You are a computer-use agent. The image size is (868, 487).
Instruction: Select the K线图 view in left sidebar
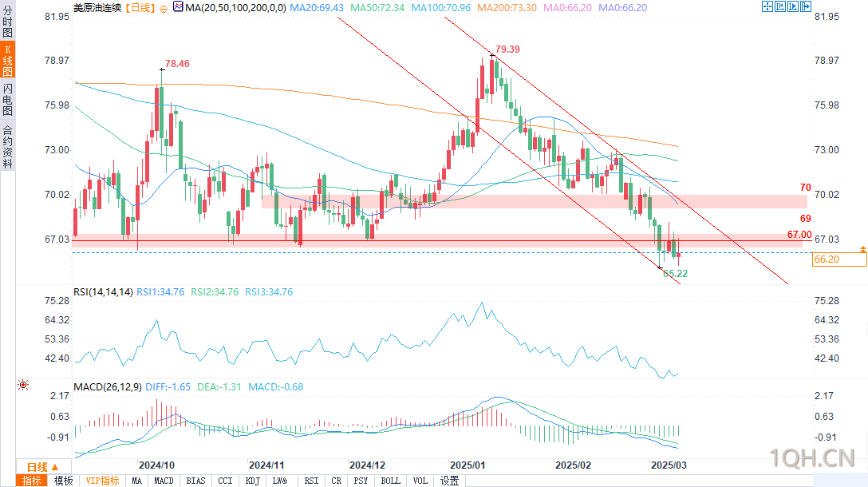coord(7,61)
